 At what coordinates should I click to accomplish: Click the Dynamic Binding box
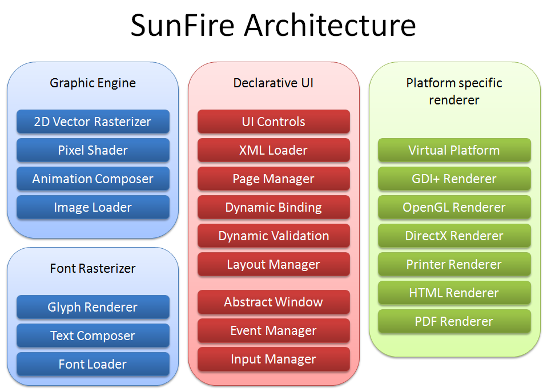pyautogui.click(x=273, y=207)
